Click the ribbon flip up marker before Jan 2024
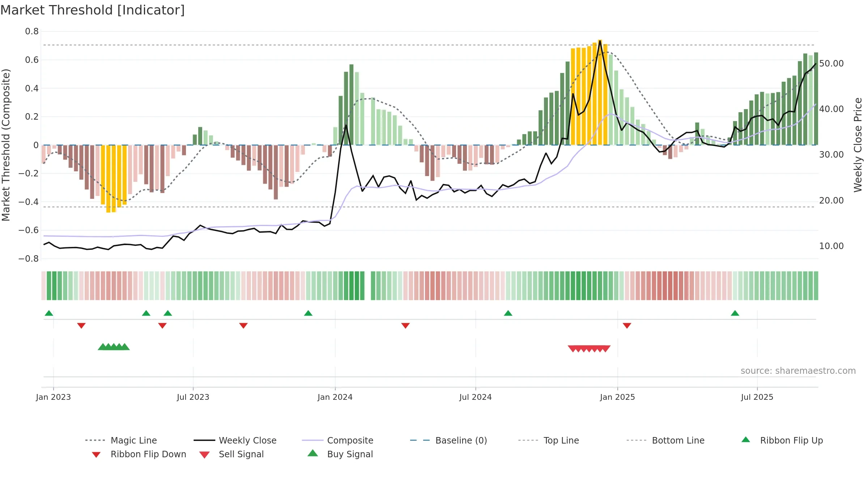The height and width of the screenshot is (488, 868). pos(308,313)
